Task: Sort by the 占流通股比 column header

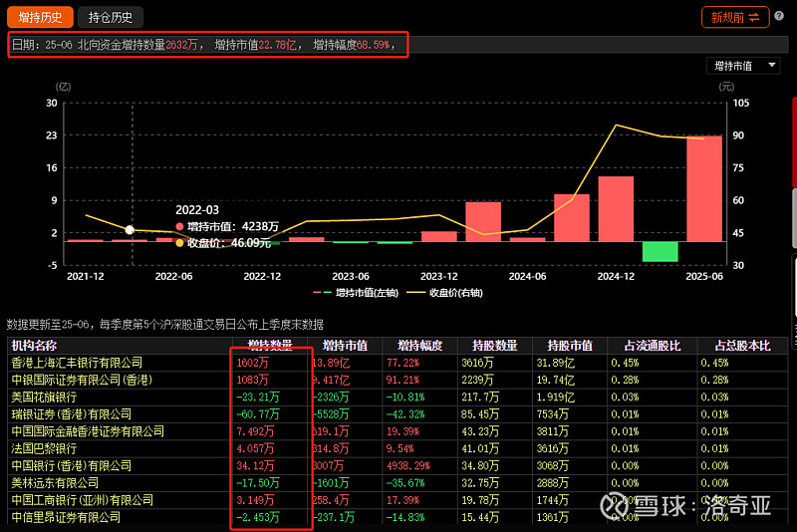Action: point(653,346)
